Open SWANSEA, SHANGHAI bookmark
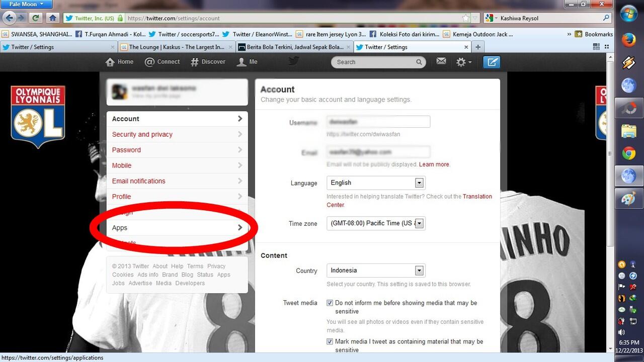Screen dimensions: 644x362 pos(37,34)
